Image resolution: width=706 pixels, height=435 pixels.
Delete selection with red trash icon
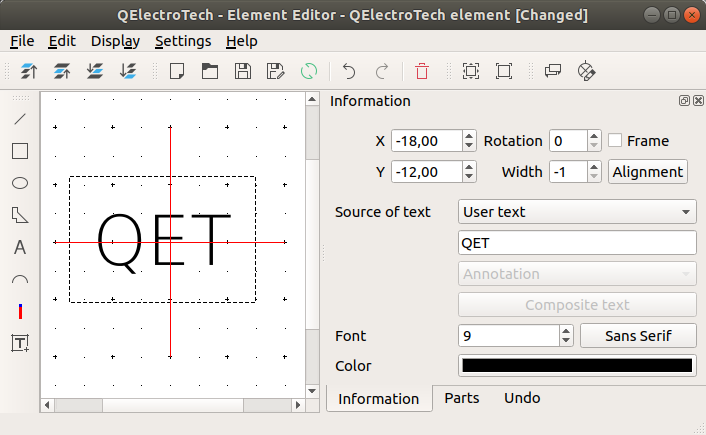[x=422, y=71]
